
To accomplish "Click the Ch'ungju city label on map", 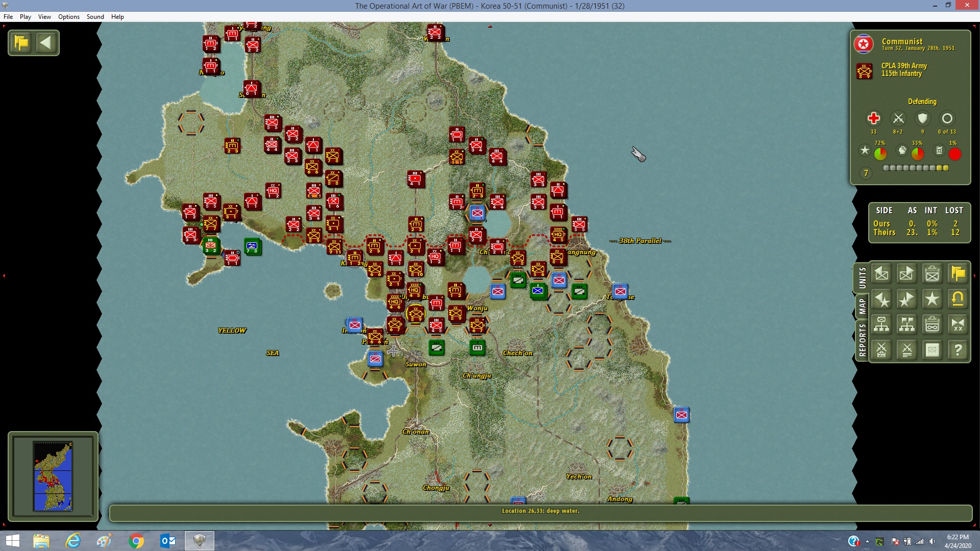I will [477, 375].
